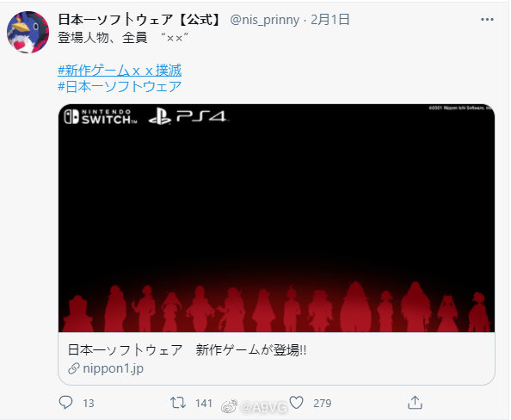Click the 日本一ソフトウェア【公式】 display name
Screen dimensions: 511x420
pos(140,20)
